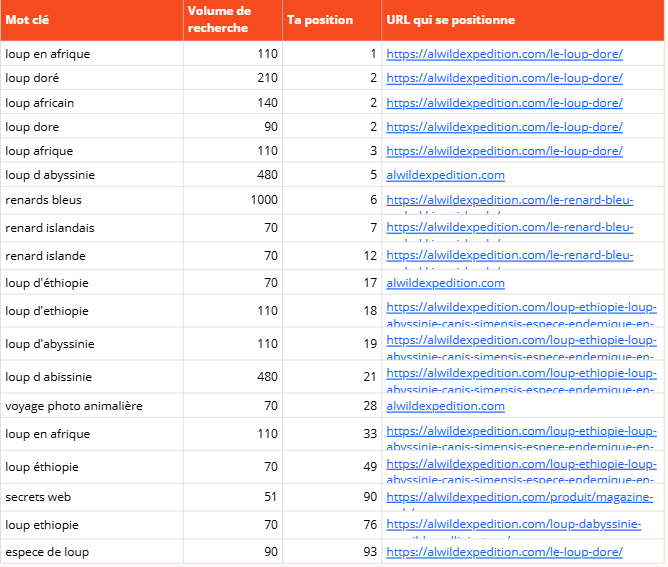Open alwildexpedition.com link for 'voyage photo animalière'
The width and height of the screenshot is (668, 567).
(446, 406)
